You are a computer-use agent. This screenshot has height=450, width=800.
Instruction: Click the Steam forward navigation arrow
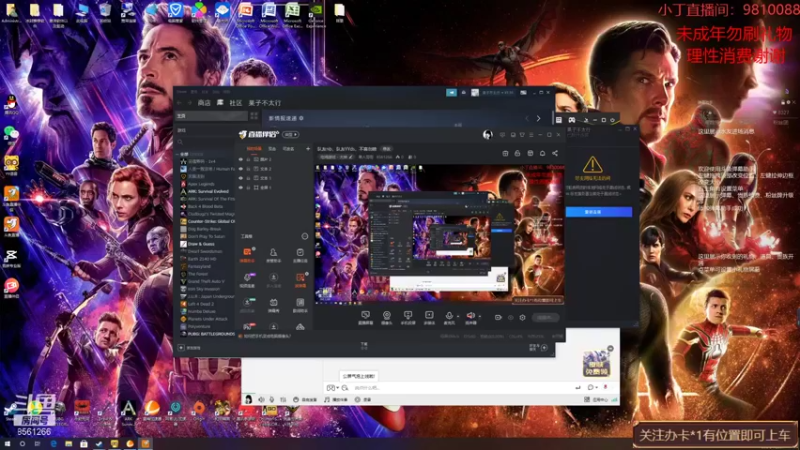pyautogui.click(x=189, y=103)
